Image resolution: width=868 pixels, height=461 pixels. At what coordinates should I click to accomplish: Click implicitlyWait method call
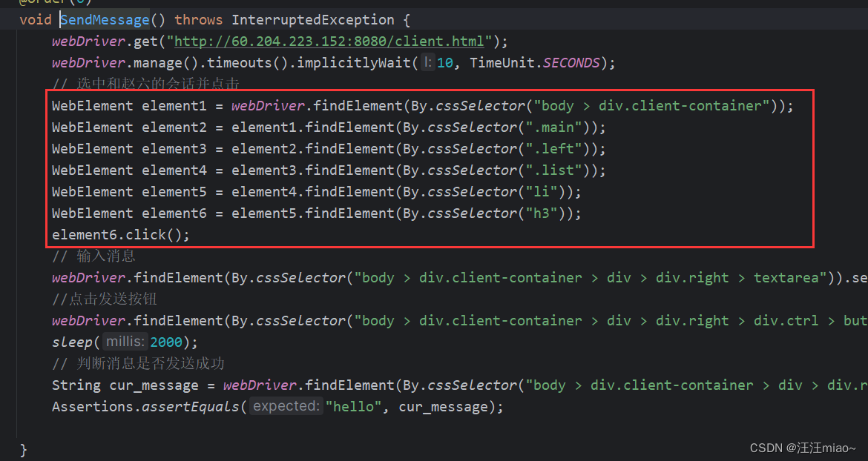(x=354, y=63)
